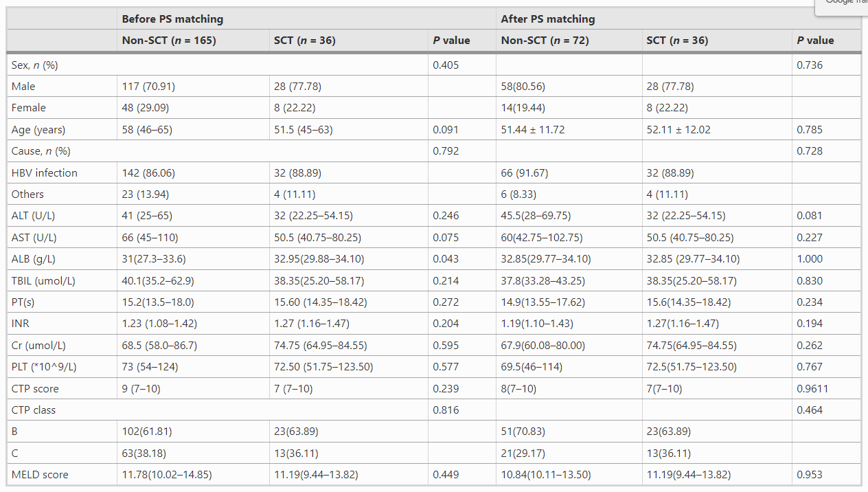The width and height of the screenshot is (868, 492).
Task: Select the 'PLT (*10^9/L)' row label
Action: (44, 367)
